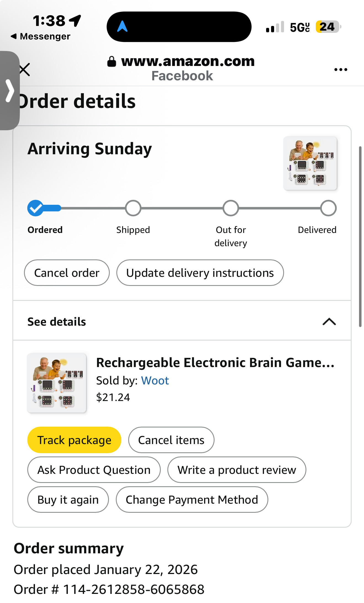Open Update delivery instructions
The height and width of the screenshot is (603, 364).
point(200,273)
